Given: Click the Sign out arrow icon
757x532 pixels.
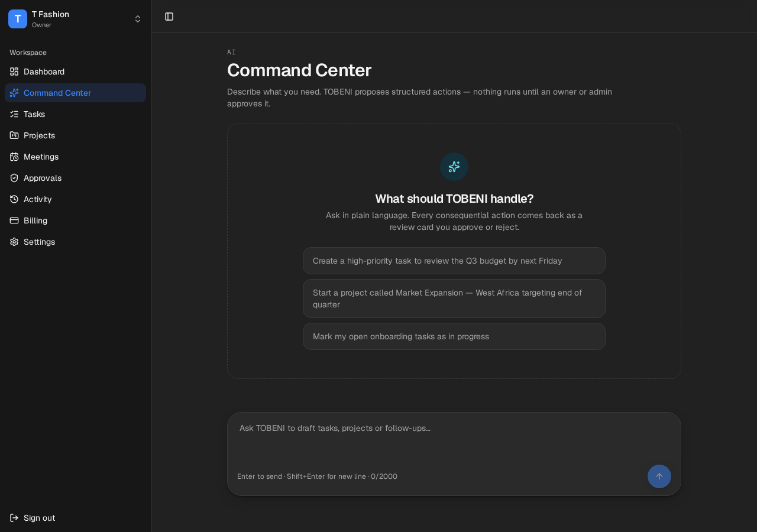Looking at the screenshot, I should coord(14,518).
